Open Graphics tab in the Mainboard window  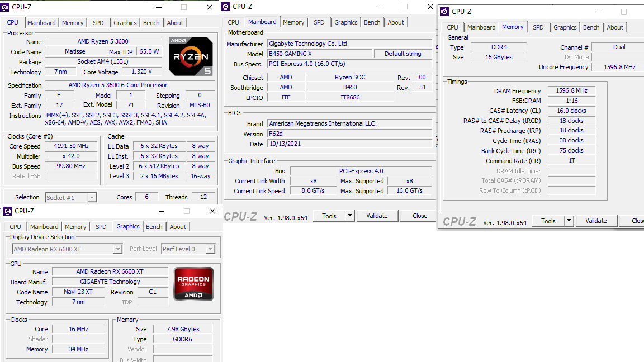pyautogui.click(x=346, y=22)
